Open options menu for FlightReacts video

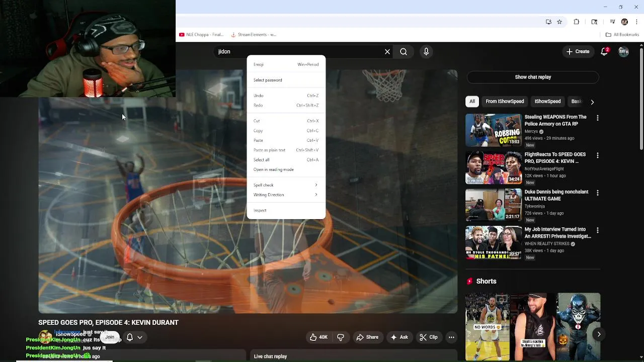click(x=597, y=155)
